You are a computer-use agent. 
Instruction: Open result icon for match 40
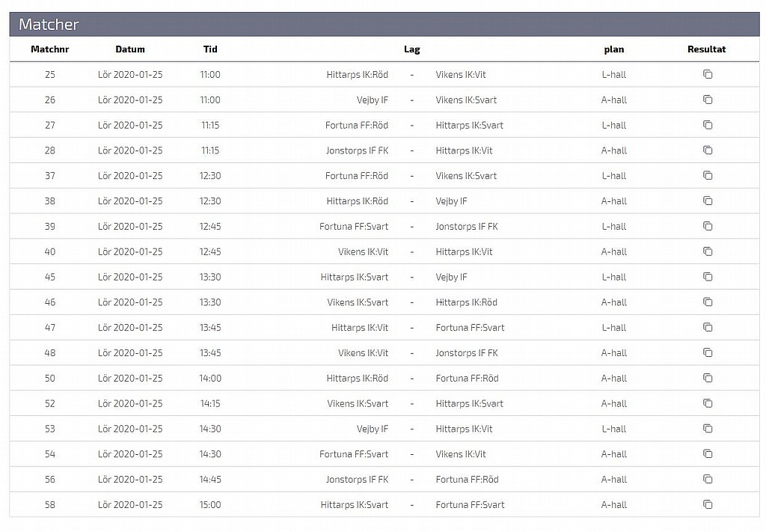(x=708, y=251)
